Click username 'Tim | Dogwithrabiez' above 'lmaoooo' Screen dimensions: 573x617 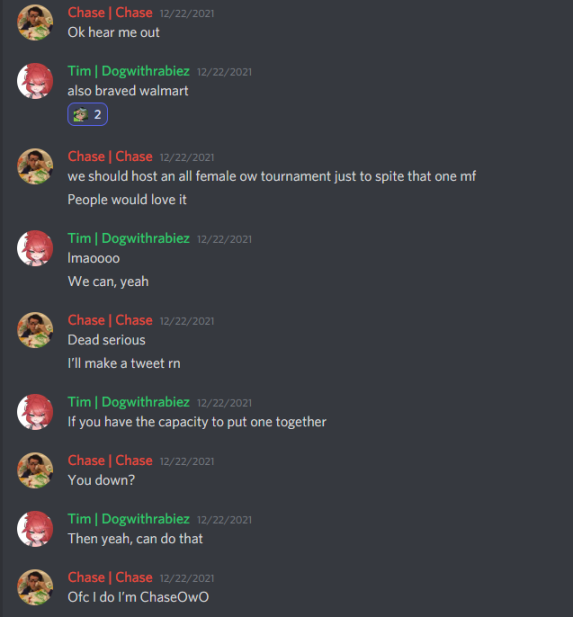pyautogui.click(x=129, y=238)
